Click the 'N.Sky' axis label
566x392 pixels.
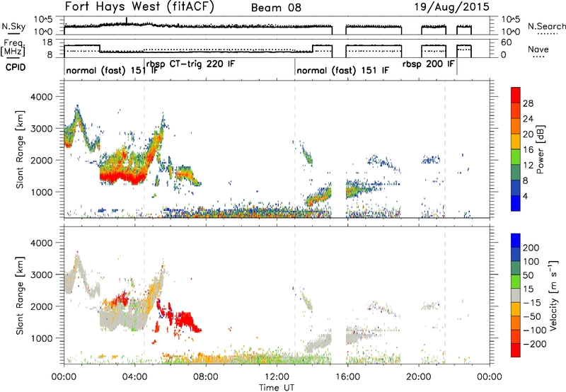click(13, 26)
